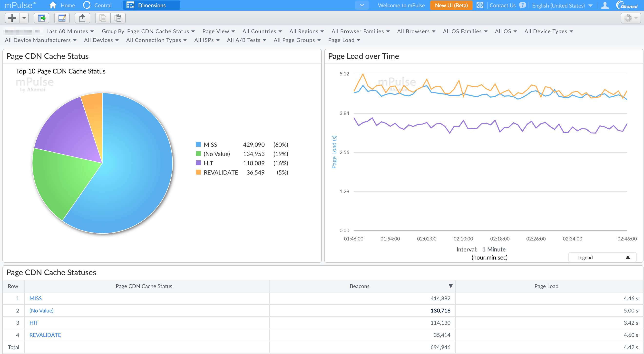
Task: Click the user account icon
Action: pos(605,5)
